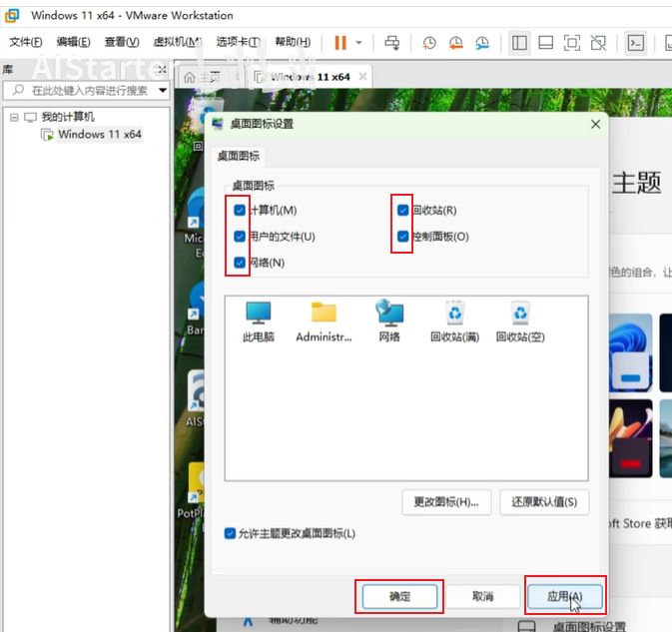Click the take snapshot clock icon
The height and width of the screenshot is (632, 672).
click(x=429, y=43)
